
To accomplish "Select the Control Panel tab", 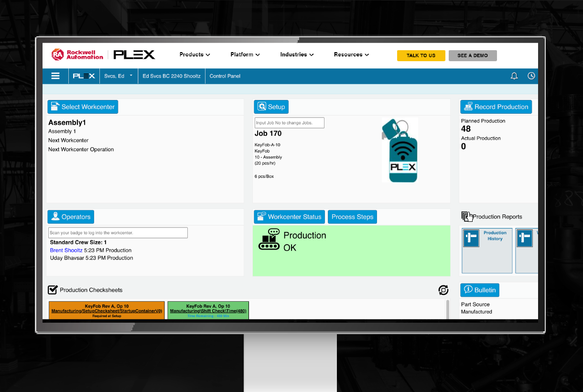I will (x=225, y=76).
